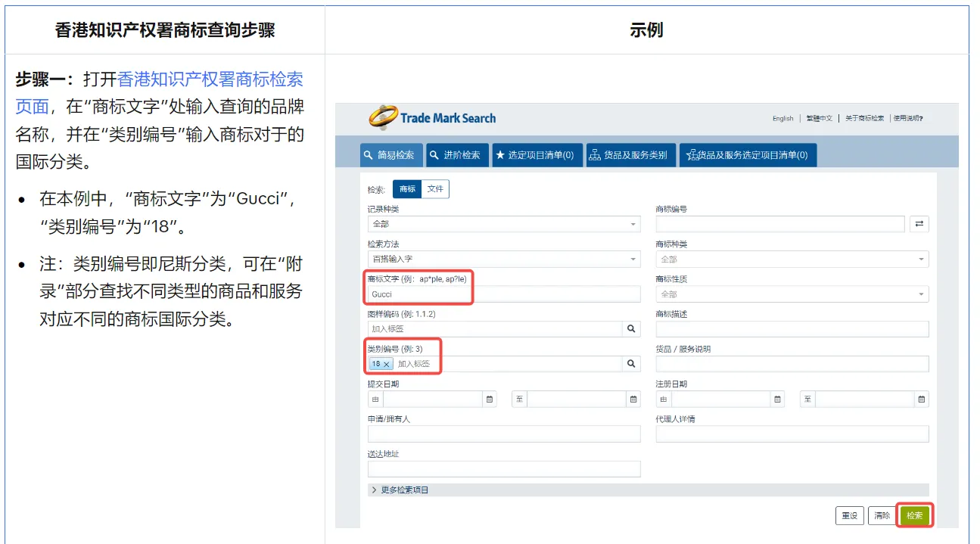
Task: Open calendar for 注册日期 end date
Action: [922, 399]
